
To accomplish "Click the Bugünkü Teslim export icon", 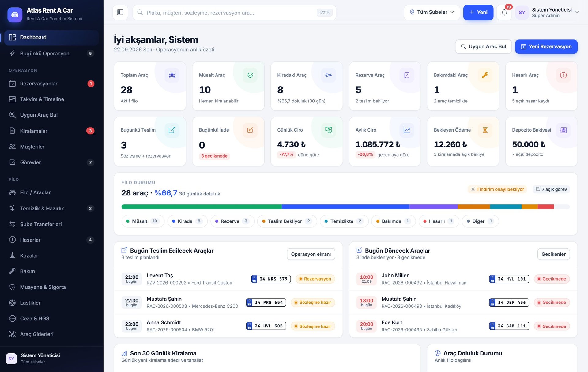I will [172, 130].
